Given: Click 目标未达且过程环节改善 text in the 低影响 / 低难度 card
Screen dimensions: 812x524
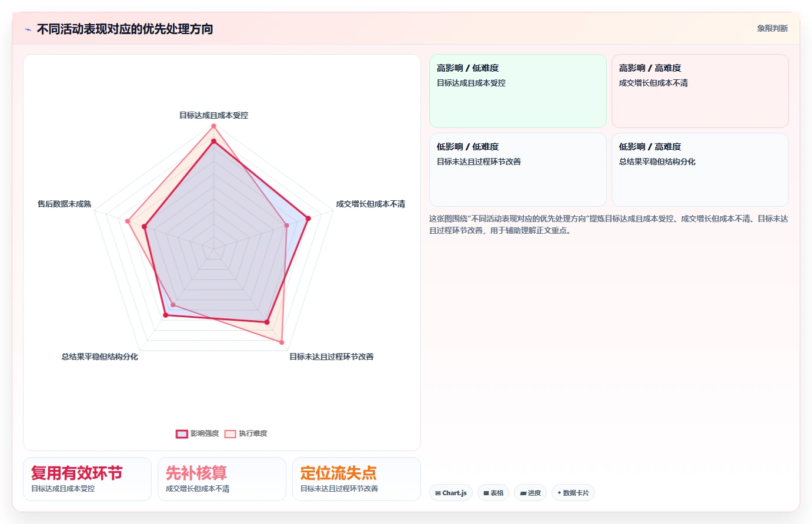Looking at the screenshot, I should point(479,162).
